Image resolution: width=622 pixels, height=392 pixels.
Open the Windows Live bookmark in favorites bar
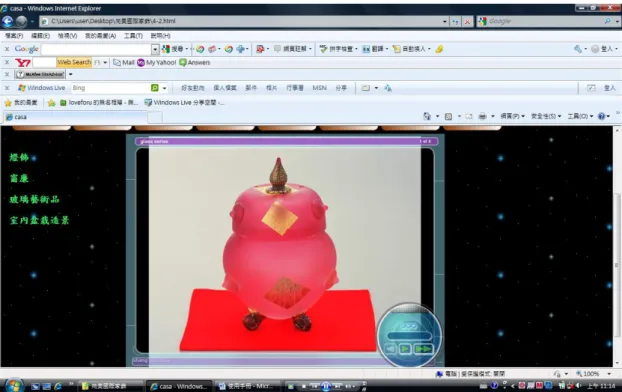click(x=184, y=103)
